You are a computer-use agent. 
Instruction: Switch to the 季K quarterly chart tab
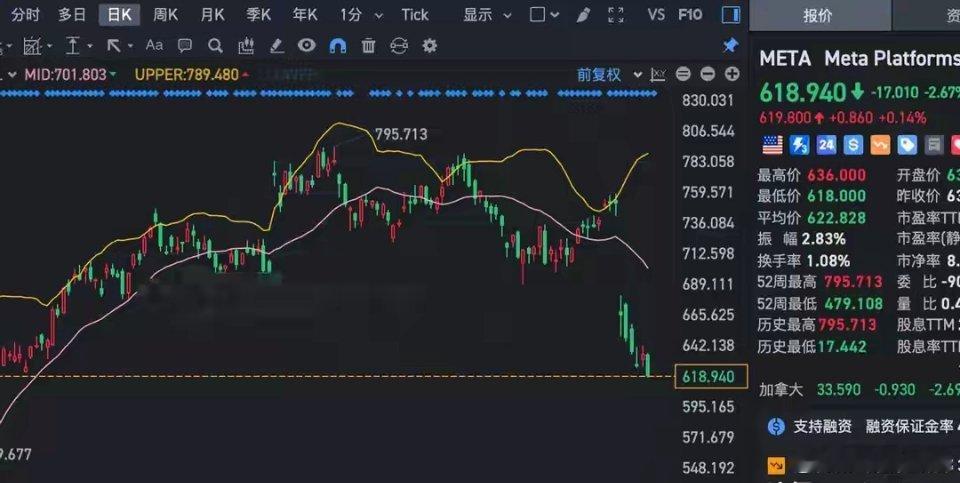click(258, 15)
